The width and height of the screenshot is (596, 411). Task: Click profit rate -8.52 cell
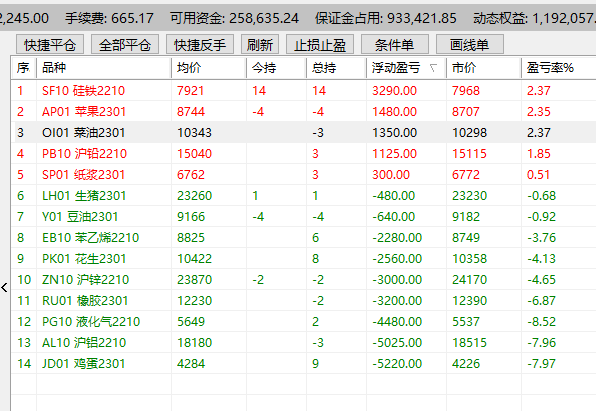pyautogui.click(x=541, y=322)
